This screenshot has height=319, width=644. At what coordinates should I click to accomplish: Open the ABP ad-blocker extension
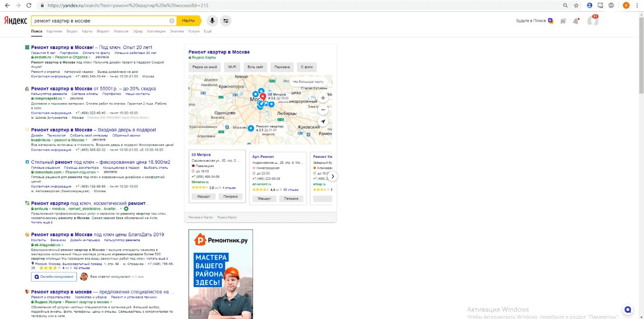(611, 5)
